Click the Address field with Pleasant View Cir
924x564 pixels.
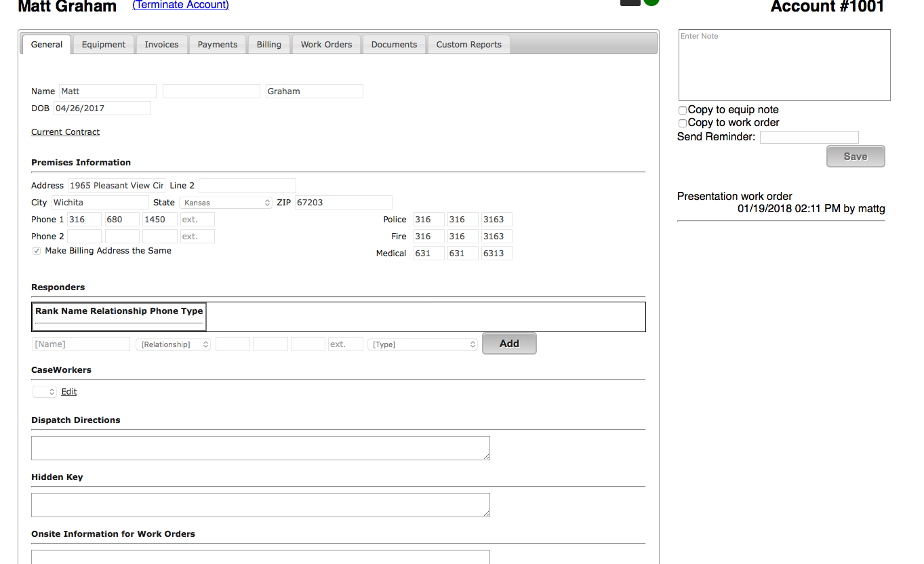[x=117, y=185]
